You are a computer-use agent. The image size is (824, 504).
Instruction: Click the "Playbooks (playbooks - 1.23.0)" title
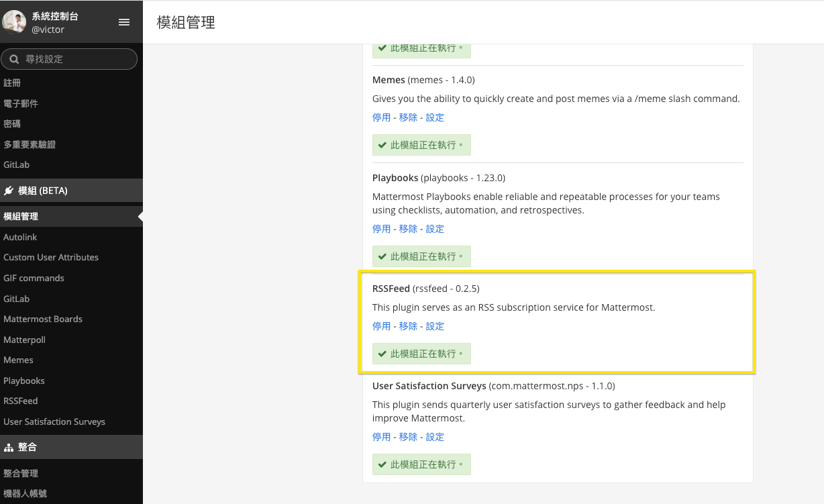click(439, 178)
